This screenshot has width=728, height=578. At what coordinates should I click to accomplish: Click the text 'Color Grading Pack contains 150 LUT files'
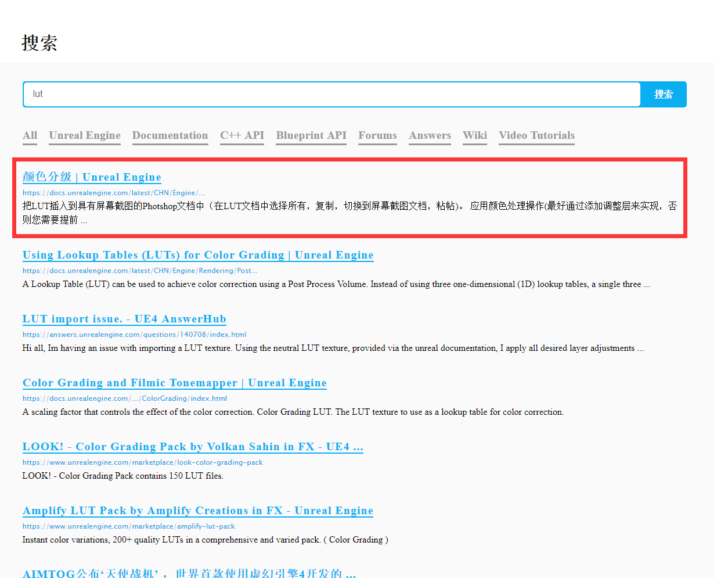pos(140,476)
